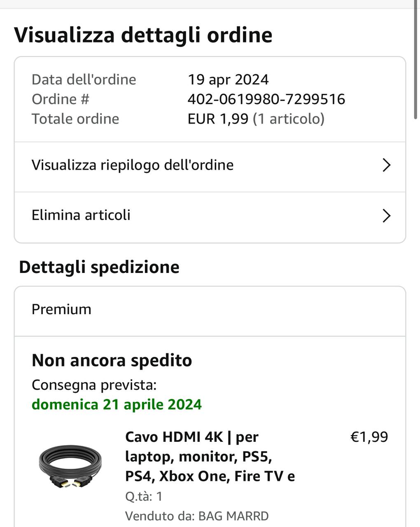The image size is (420, 527).
Task: Open Visualizza riepilogo dell'ordine row
Action: 133,165
